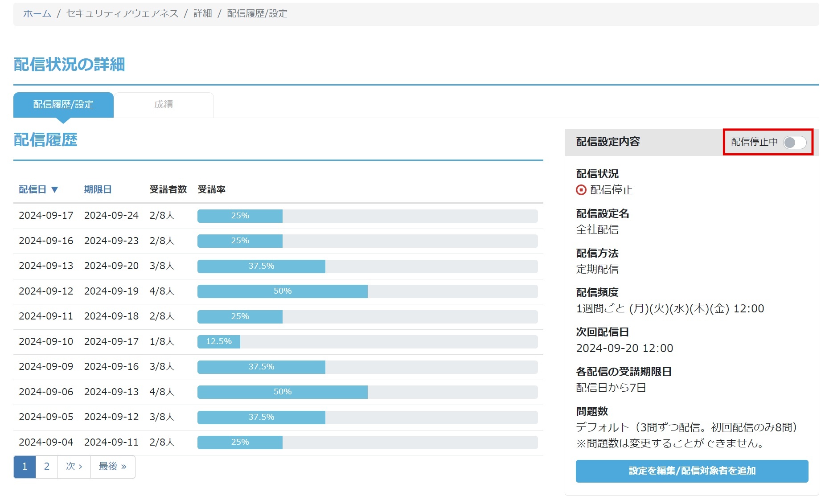Click 定期配信 delivery method value
821x504 pixels.
pos(597,270)
